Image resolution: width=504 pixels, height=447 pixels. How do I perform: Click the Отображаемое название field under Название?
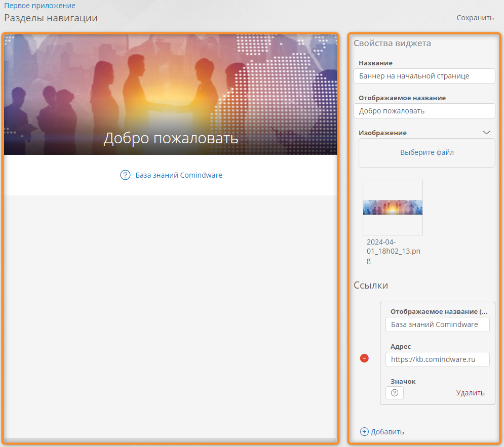(x=424, y=111)
